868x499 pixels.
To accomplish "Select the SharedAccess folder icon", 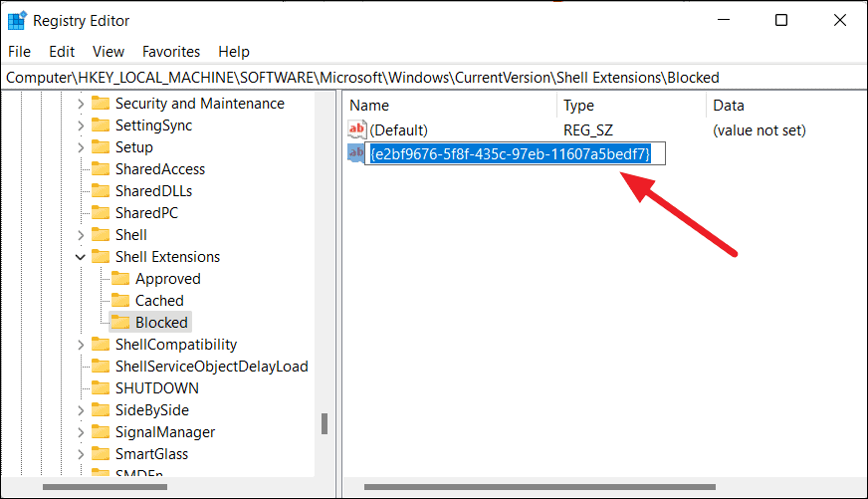I will click(x=101, y=169).
